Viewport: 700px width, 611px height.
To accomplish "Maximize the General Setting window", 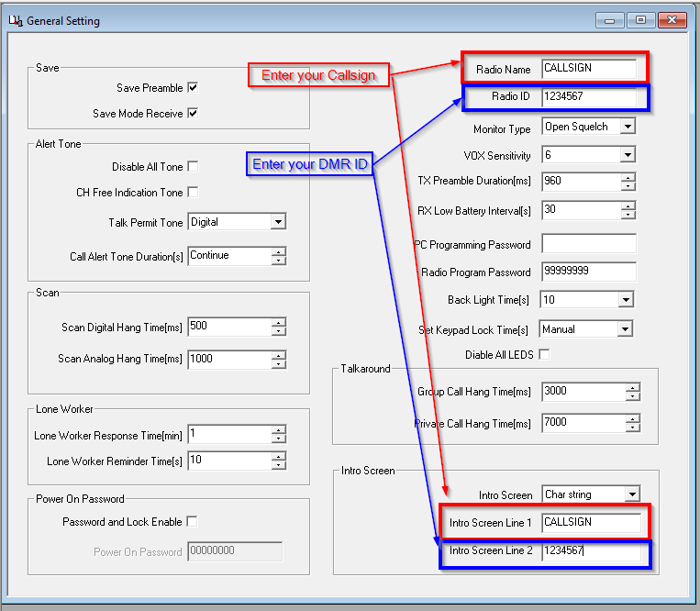I will tap(640, 20).
